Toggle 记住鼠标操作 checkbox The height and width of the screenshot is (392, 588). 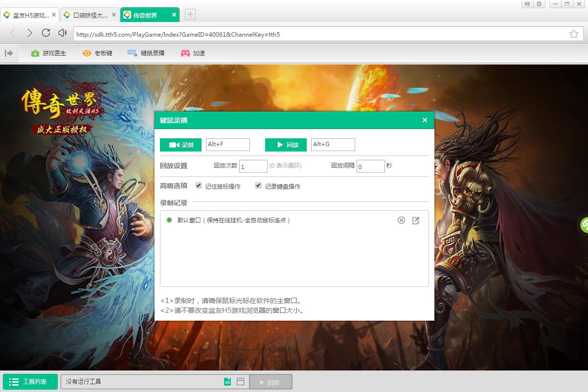click(x=199, y=185)
